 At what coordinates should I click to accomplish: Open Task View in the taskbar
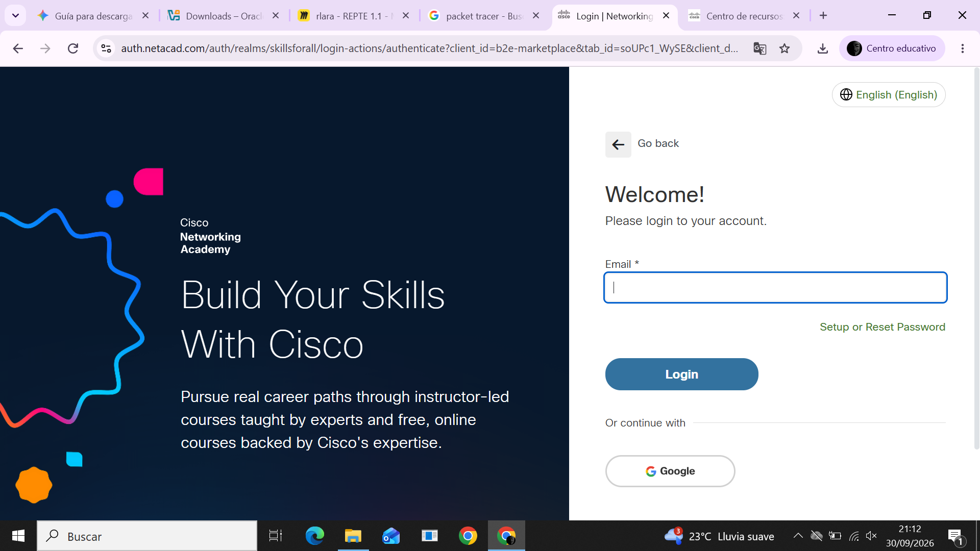click(276, 536)
